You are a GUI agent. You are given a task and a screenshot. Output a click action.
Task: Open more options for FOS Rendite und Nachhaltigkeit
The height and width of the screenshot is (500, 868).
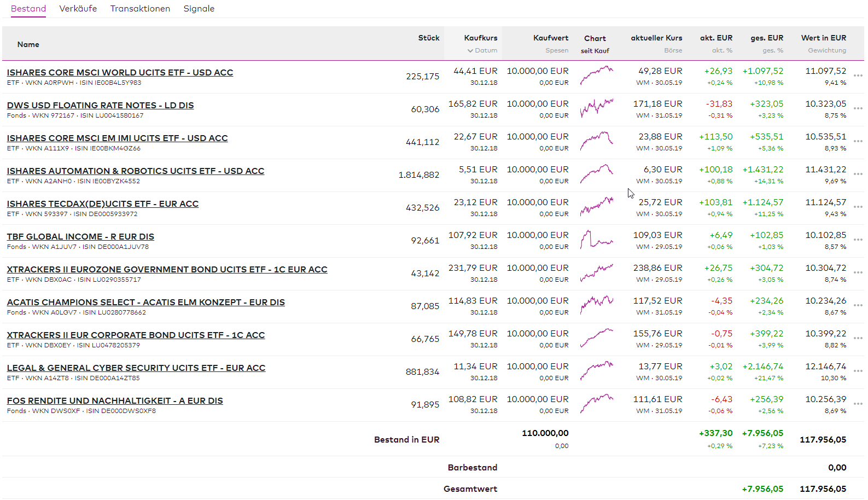tap(858, 404)
